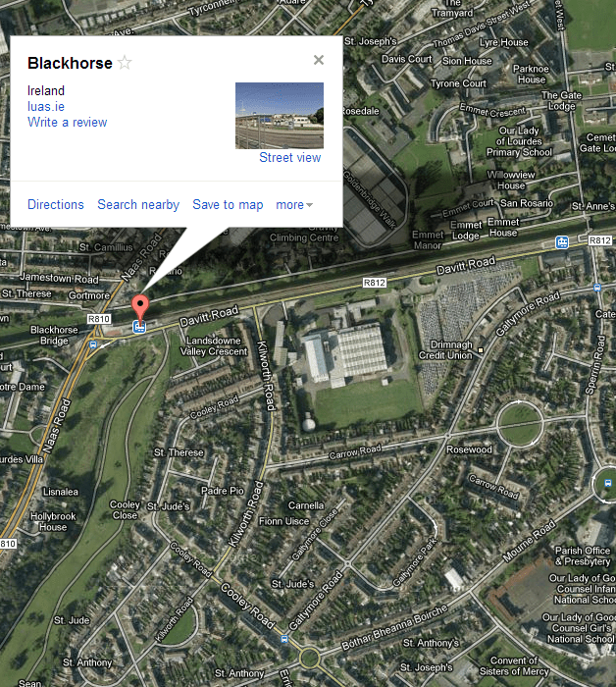The width and height of the screenshot is (616, 687).
Task: Click the Street view text link
Action: click(289, 157)
